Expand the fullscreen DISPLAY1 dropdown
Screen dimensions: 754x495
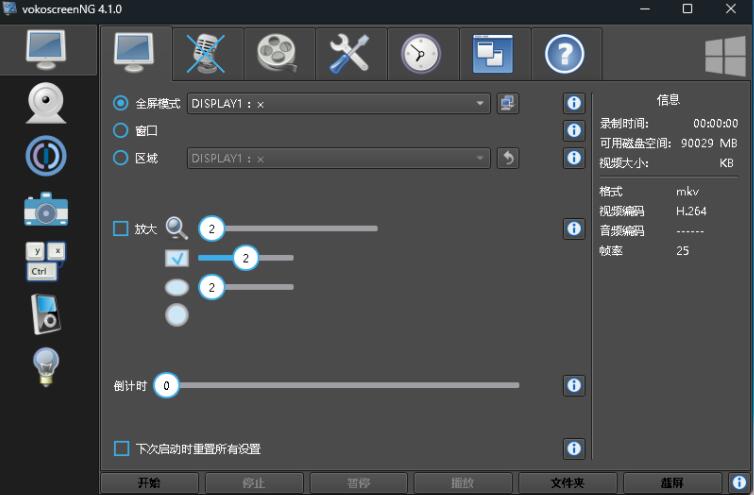click(x=339, y=103)
